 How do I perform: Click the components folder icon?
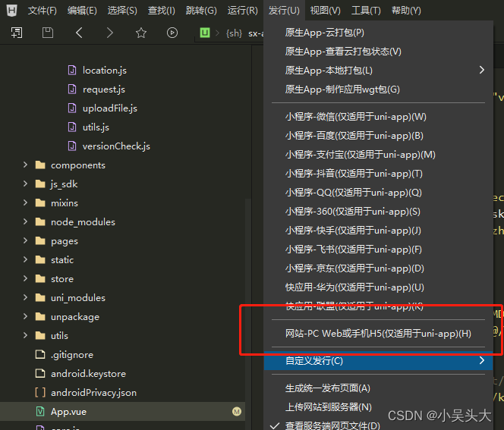tap(40, 165)
